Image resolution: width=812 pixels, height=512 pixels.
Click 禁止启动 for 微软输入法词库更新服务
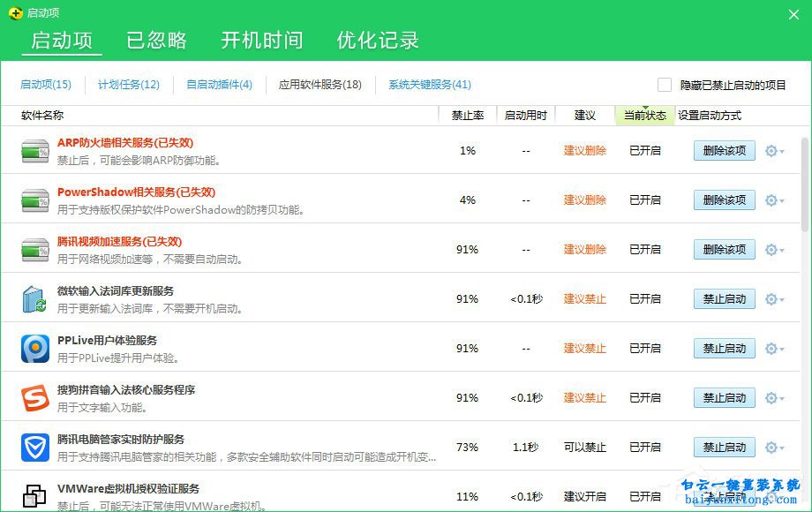coord(724,298)
